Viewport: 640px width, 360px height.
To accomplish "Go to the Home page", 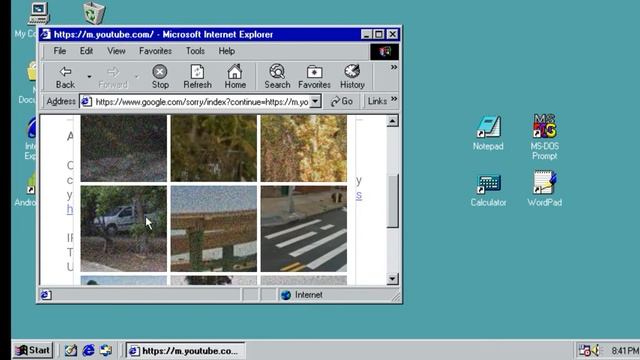I will click(x=235, y=77).
